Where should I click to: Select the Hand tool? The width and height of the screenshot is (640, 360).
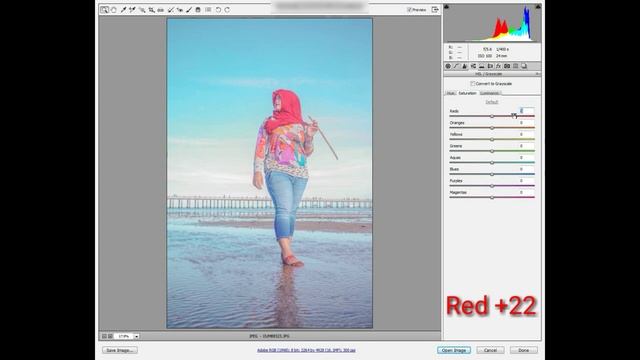[113, 9]
